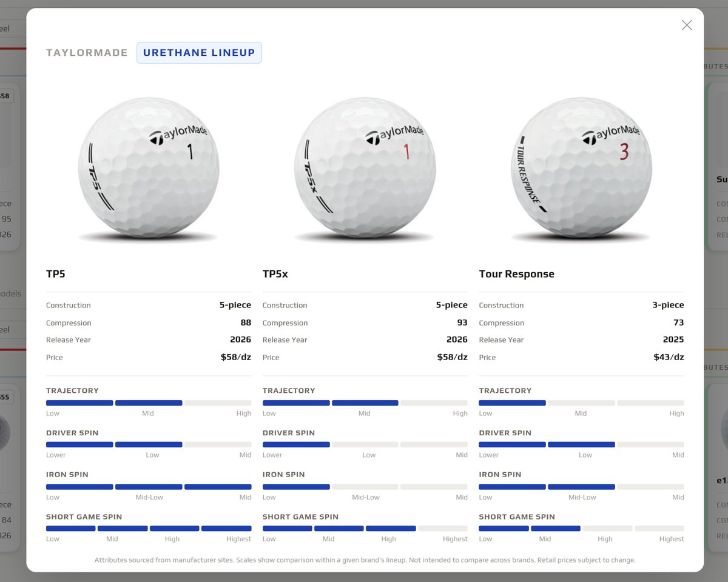Click the TP5 Construction label
The image size is (728, 582).
click(x=69, y=305)
